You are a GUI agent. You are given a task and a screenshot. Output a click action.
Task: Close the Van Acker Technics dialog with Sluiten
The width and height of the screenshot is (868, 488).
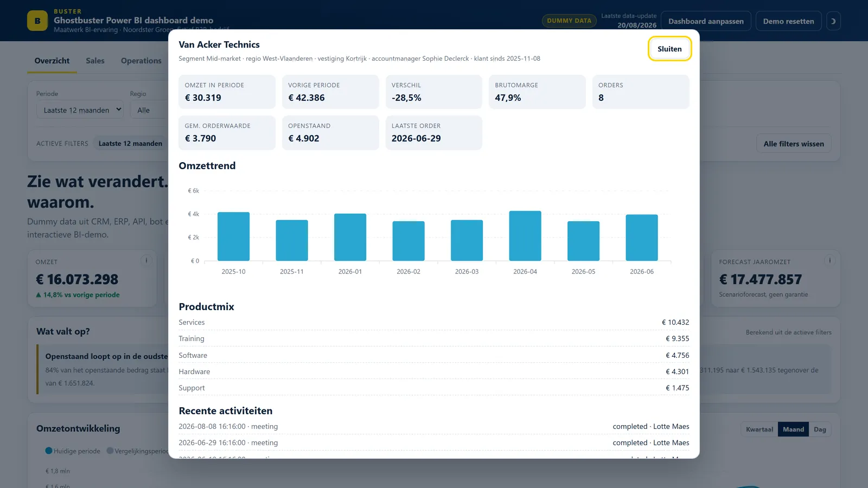(669, 49)
